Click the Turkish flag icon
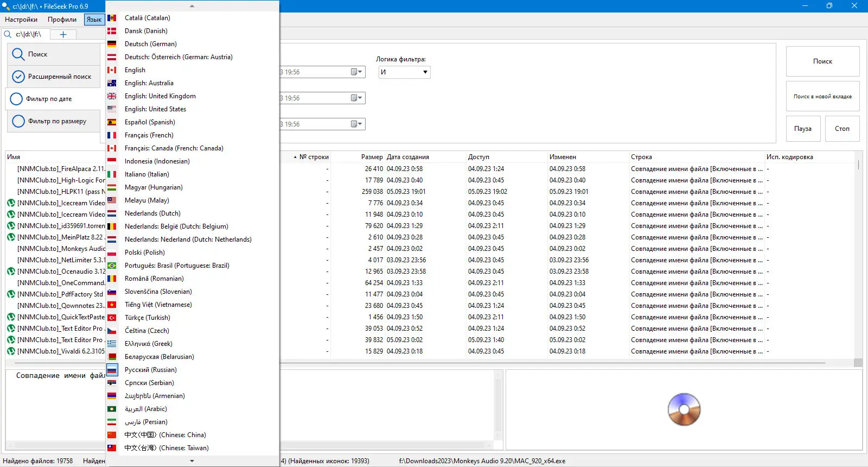Viewport: 868px width, 467px height. (112, 318)
